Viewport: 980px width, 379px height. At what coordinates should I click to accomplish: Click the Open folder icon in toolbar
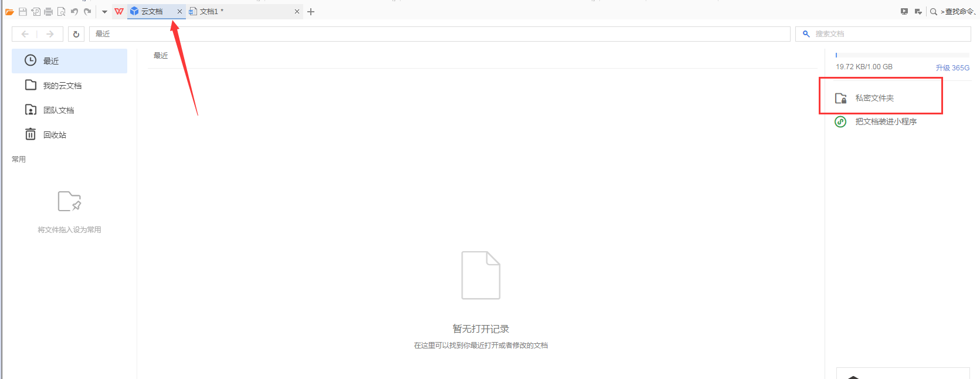coord(9,12)
